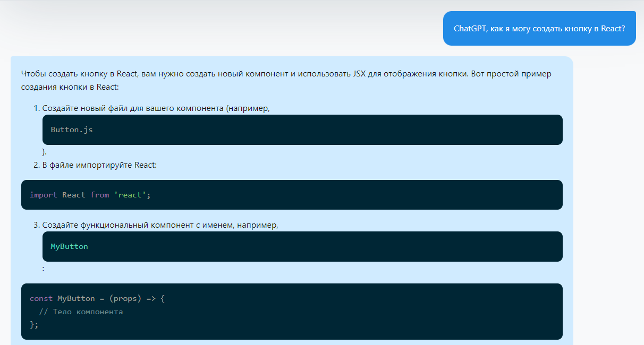Click the '// Тело компонента' comment line
644x345 pixels.
point(81,312)
